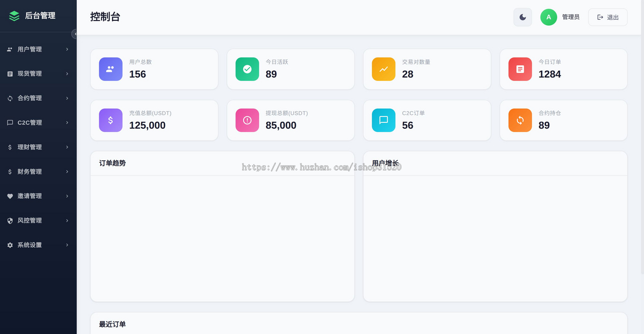This screenshot has height=334, width=644.
Task: Click the 后台管理 sidebar title
Action: tap(40, 16)
